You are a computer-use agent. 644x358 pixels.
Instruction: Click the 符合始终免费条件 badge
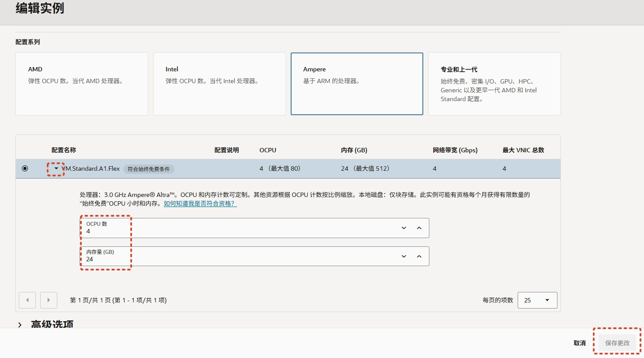coord(149,169)
